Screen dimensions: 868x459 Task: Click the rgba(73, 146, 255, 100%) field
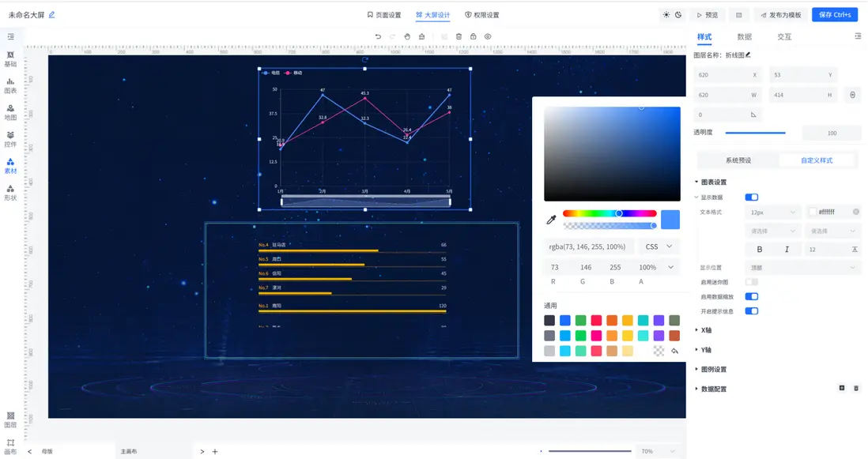tap(590, 246)
